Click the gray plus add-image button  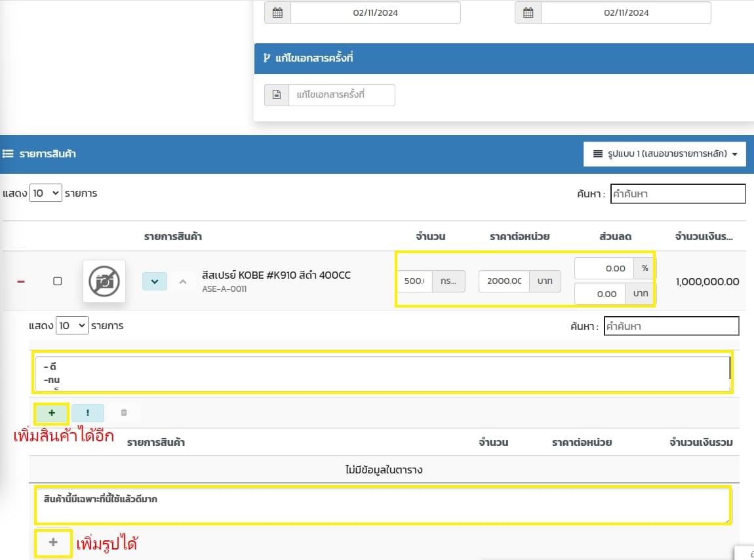[53, 542]
